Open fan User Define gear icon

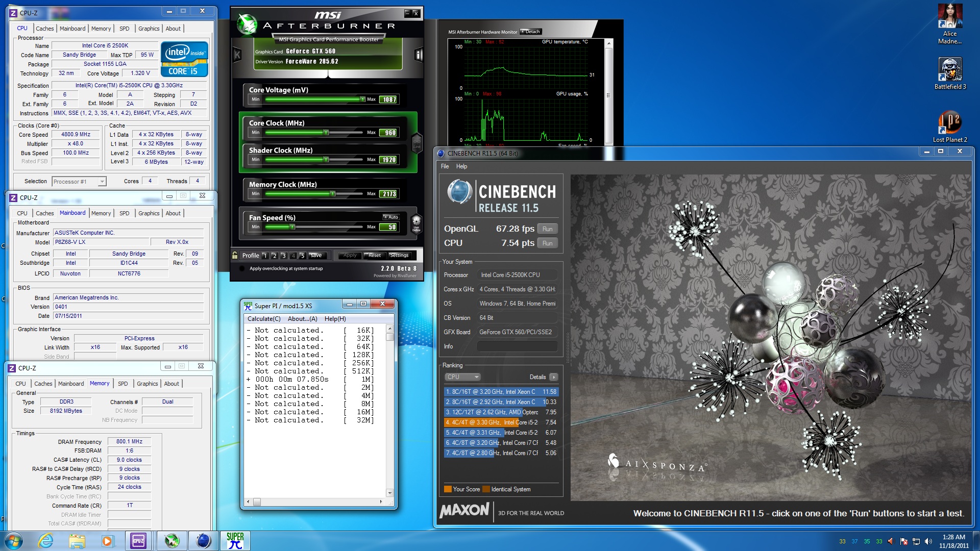click(416, 223)
